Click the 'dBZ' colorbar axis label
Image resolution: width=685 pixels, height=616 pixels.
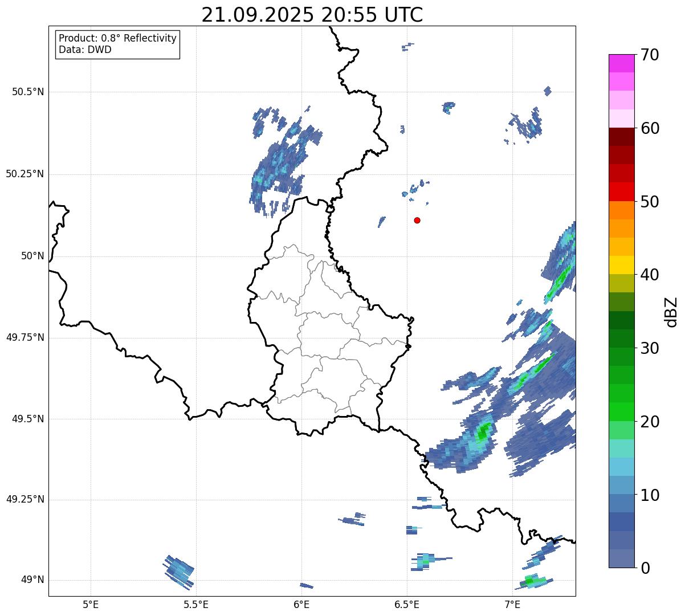pyautogui.click(x=671, y=311)
